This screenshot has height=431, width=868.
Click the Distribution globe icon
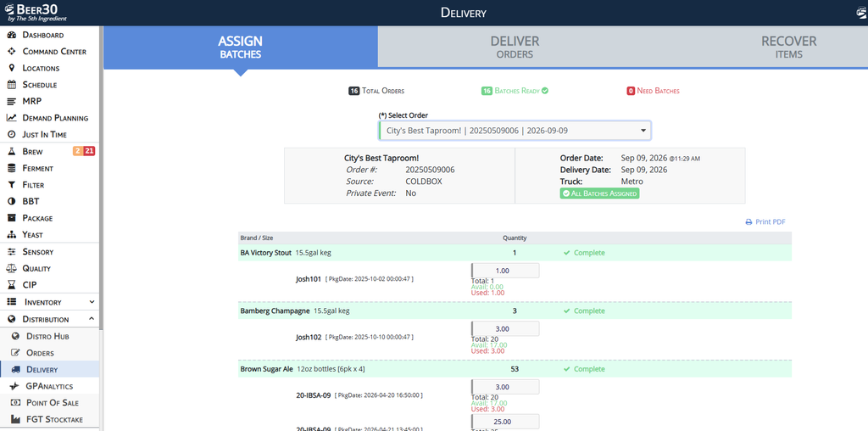[x=12, y=320]
